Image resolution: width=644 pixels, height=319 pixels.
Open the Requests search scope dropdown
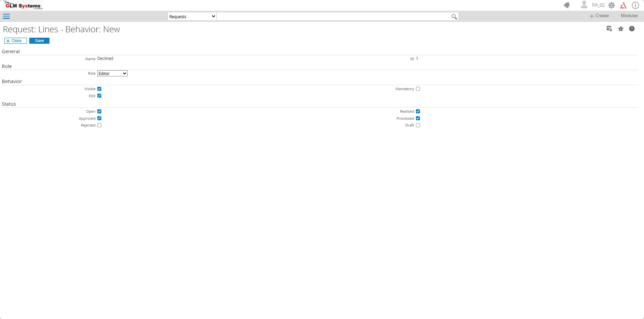192,16
